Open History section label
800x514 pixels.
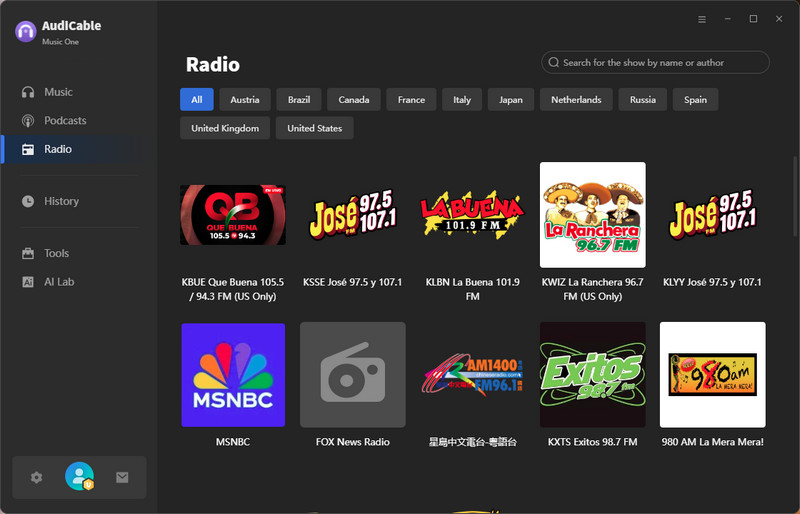(x=61, y=201)
